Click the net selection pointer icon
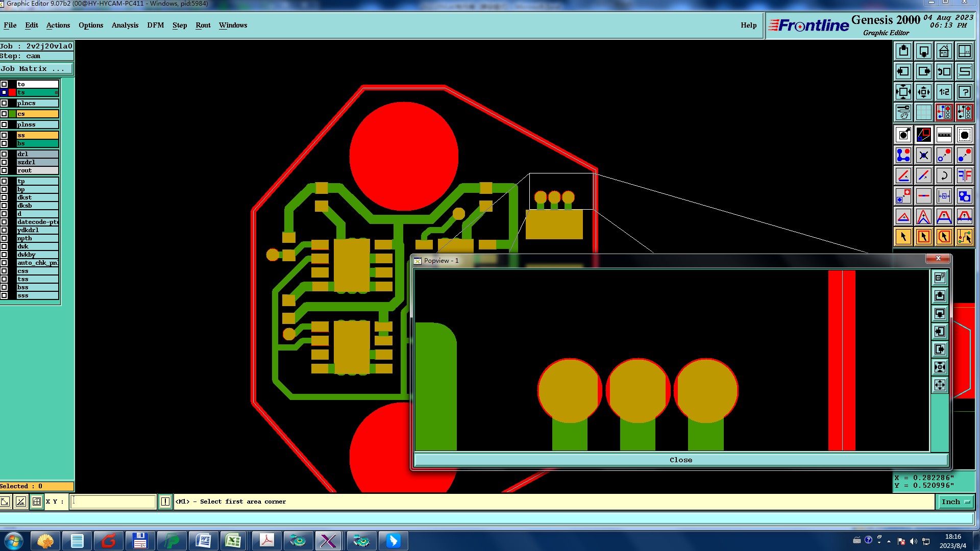Screen dimensions: 980x551 tap(964, 237)
